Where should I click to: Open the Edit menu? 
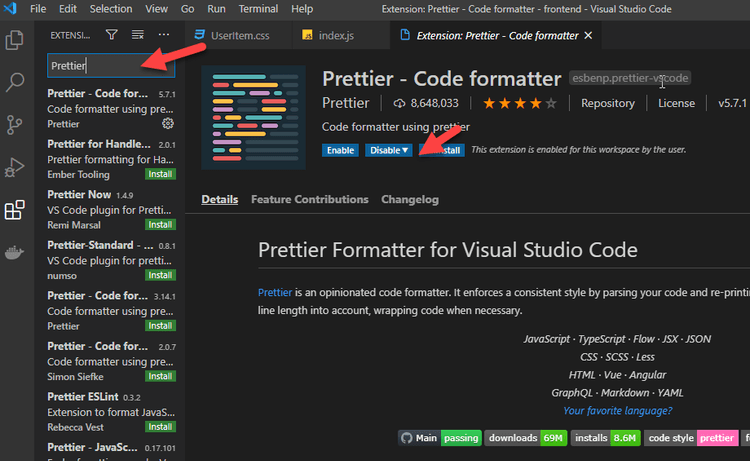click(67, 9)
